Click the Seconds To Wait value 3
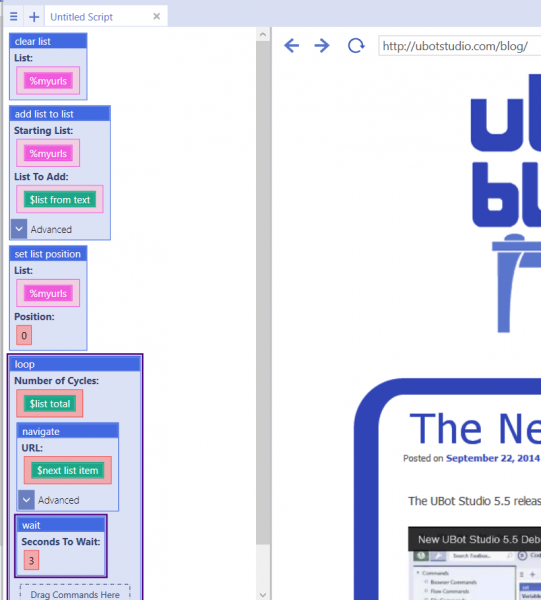541x600 pixels. point(31,560)
